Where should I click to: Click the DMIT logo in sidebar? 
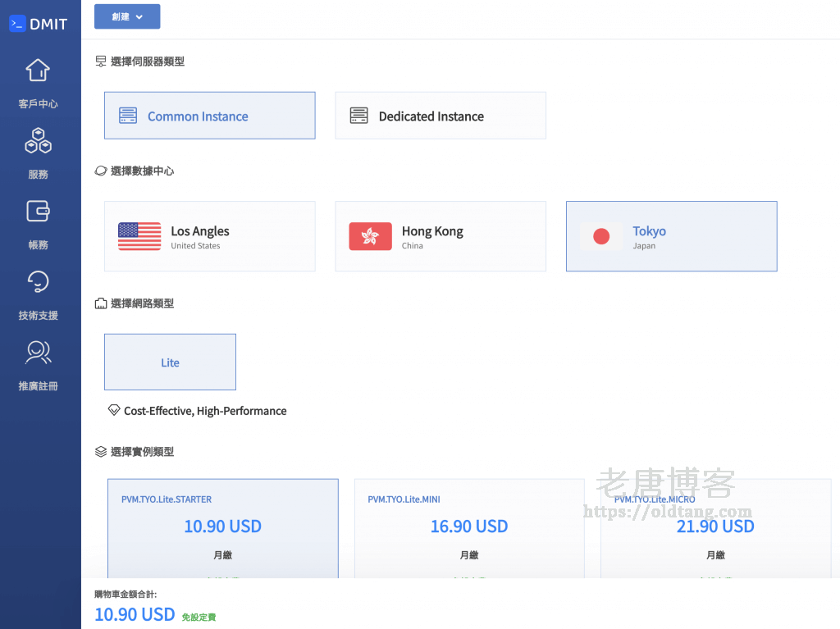[39, 24]
